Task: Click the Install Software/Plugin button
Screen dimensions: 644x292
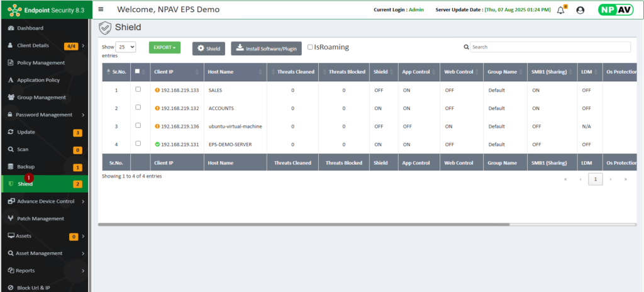Action: [x=266, y=48]
